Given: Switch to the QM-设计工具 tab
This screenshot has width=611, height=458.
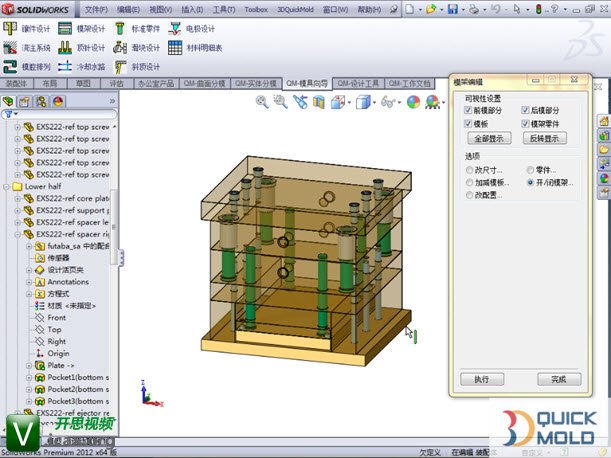Looking at the screenshot, I should click(x=358, y=83).
